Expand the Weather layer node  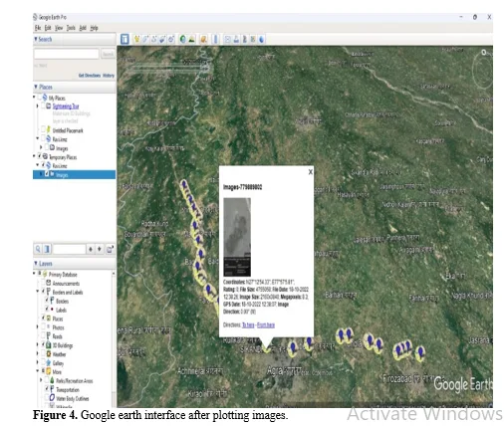pos(38,353)
